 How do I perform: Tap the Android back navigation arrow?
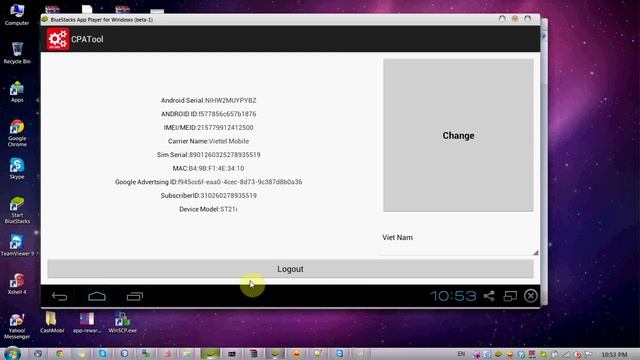[60, 296]
